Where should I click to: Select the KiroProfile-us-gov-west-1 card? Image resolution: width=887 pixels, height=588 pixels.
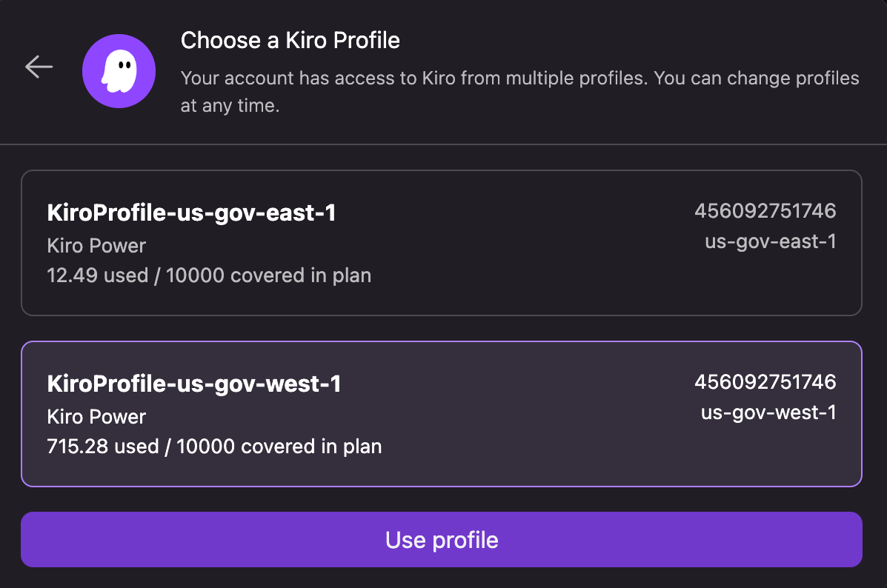pos(442,414)
